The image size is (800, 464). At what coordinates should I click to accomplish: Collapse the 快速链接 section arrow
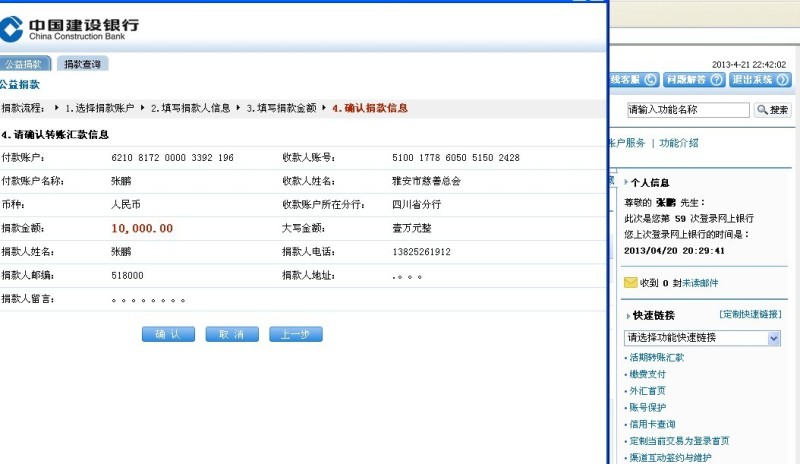(626, 315)
